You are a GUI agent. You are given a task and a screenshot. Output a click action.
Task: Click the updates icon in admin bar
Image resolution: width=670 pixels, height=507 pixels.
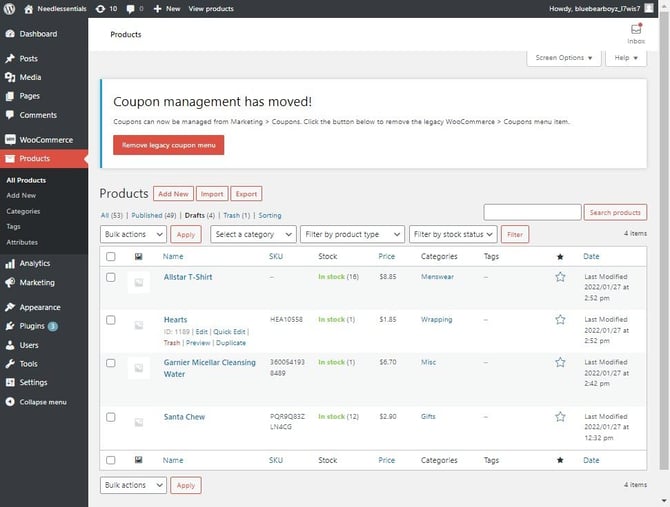[99, 8]
